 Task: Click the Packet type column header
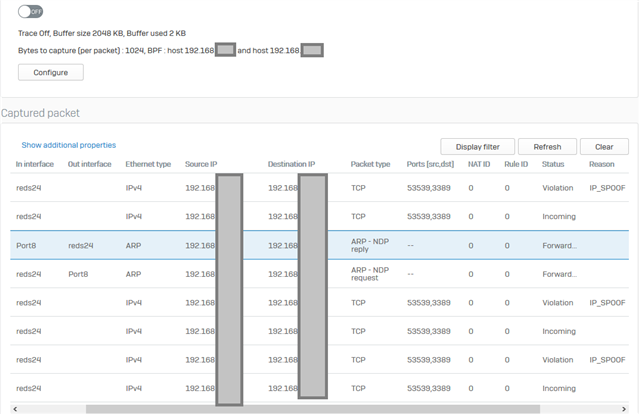(370, 164)
